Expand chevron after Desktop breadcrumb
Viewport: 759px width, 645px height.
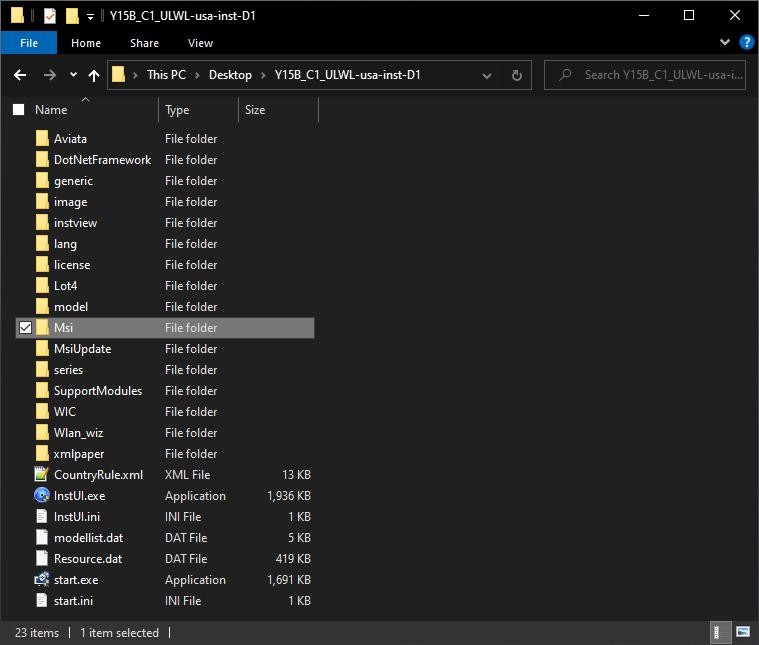[263, 75]
